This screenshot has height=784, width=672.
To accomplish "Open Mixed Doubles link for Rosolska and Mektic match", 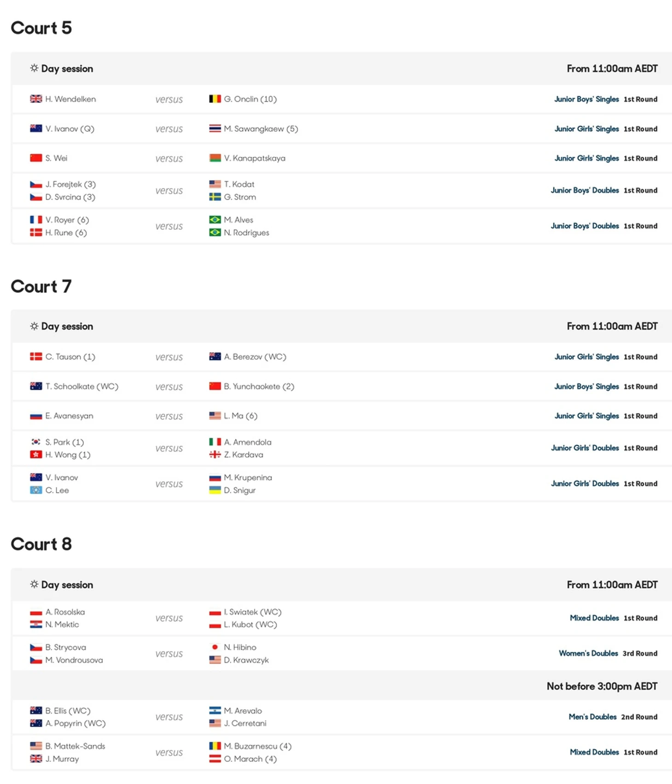I will point(594,618).
